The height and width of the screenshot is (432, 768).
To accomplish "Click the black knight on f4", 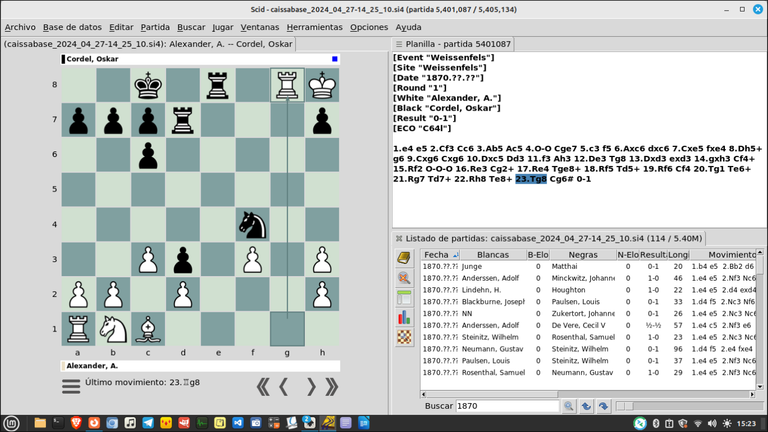I will (x=252, y=224).
